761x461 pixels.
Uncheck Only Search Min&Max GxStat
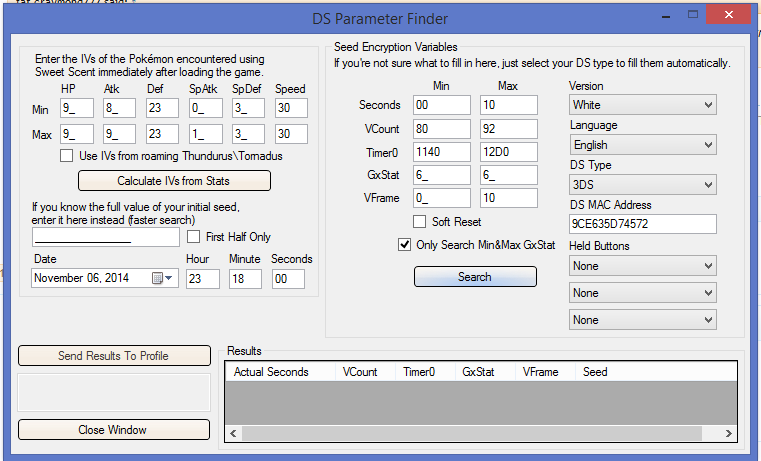tap(405, 245)
